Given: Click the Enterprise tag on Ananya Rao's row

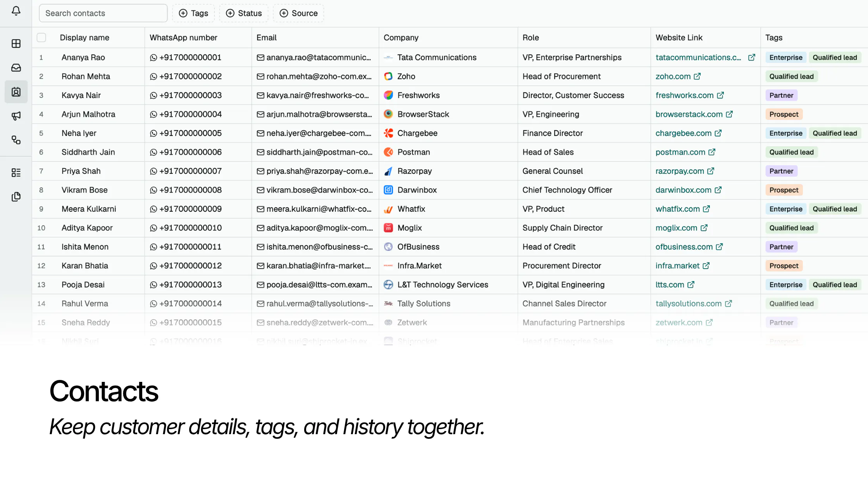Looking at the screenshot, I should pyautogui.click(x=786, y=57).
